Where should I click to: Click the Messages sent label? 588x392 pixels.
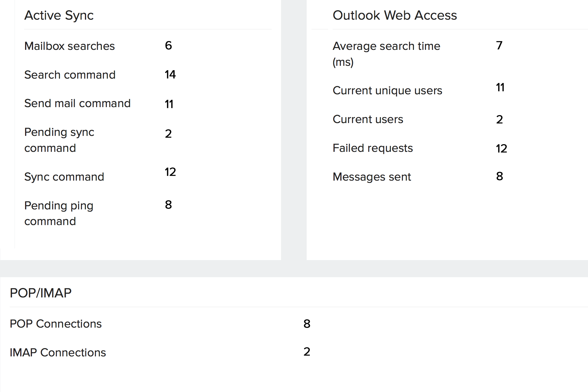372,177
